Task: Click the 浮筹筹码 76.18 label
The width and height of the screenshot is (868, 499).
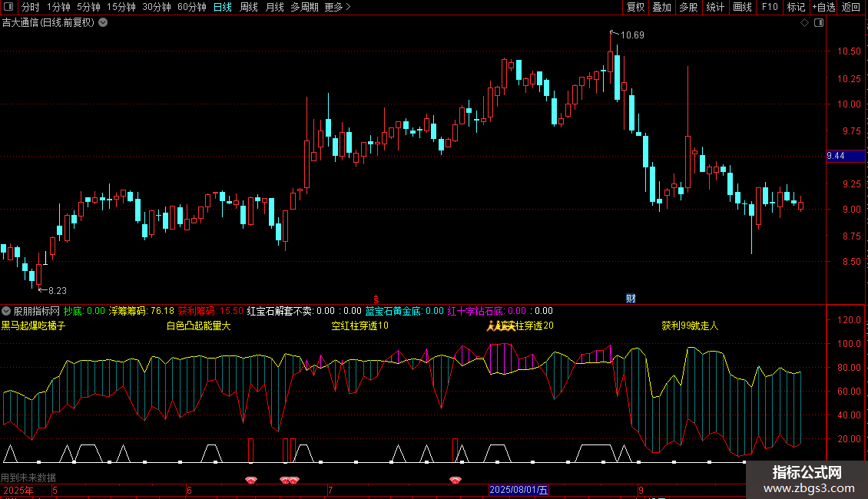Action: (x=141, y=311)
